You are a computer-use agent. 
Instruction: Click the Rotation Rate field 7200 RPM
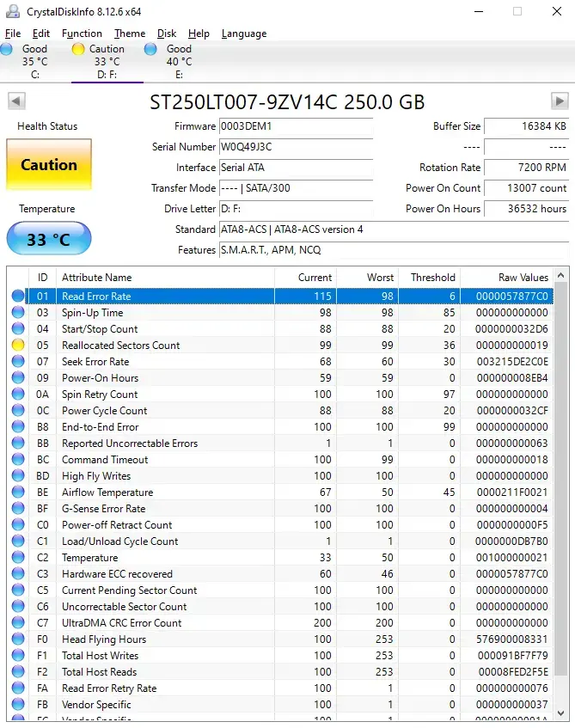(x=526, y=167)
